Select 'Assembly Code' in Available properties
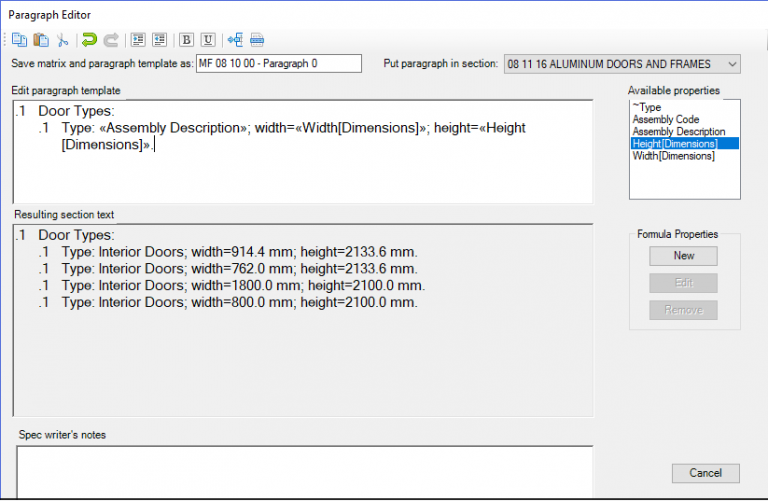 (664, 119)
